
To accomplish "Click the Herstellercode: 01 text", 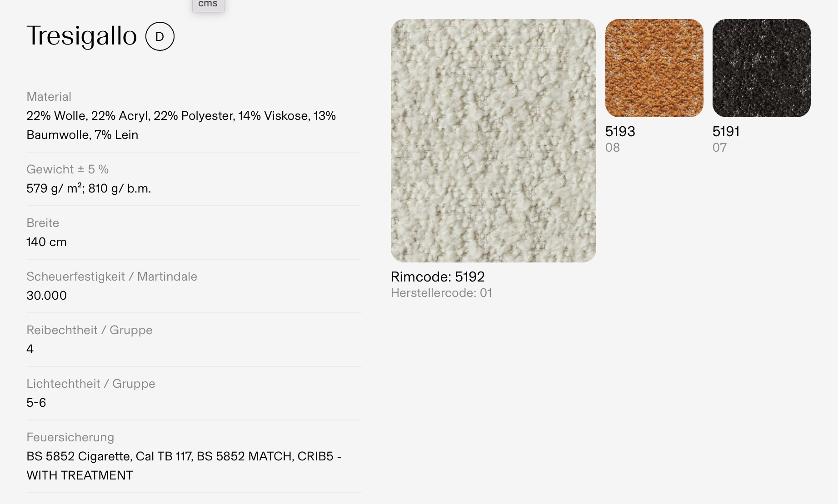I will click(x=441, y=293).
